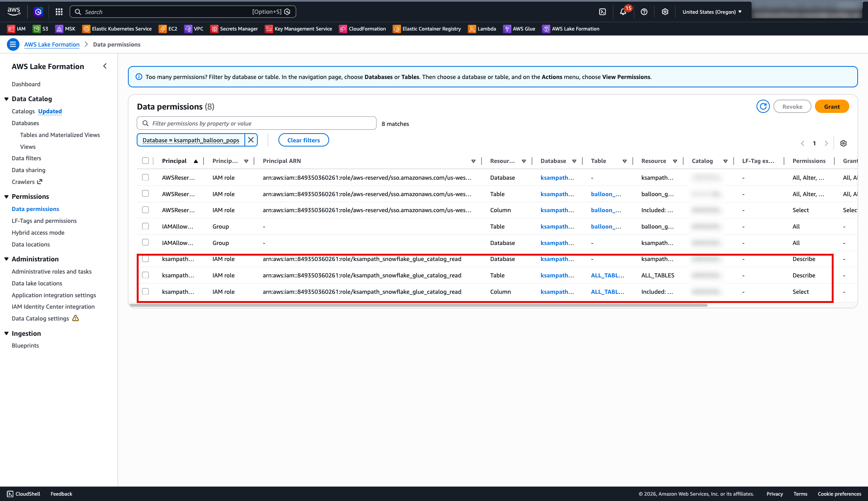The width and height of the screenshot is (868, 501).
Task: Click the orange Grant button
Action: coord(832,106)
